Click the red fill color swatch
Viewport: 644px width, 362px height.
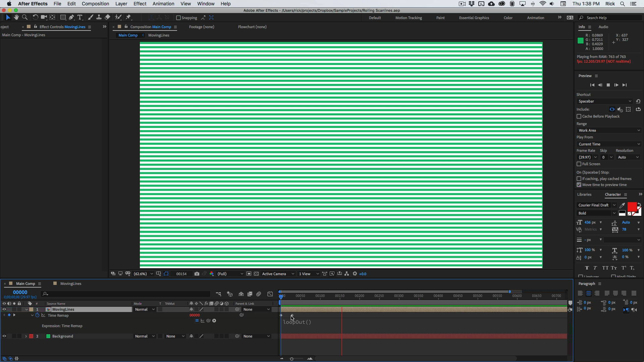click(x=632, y=206)
